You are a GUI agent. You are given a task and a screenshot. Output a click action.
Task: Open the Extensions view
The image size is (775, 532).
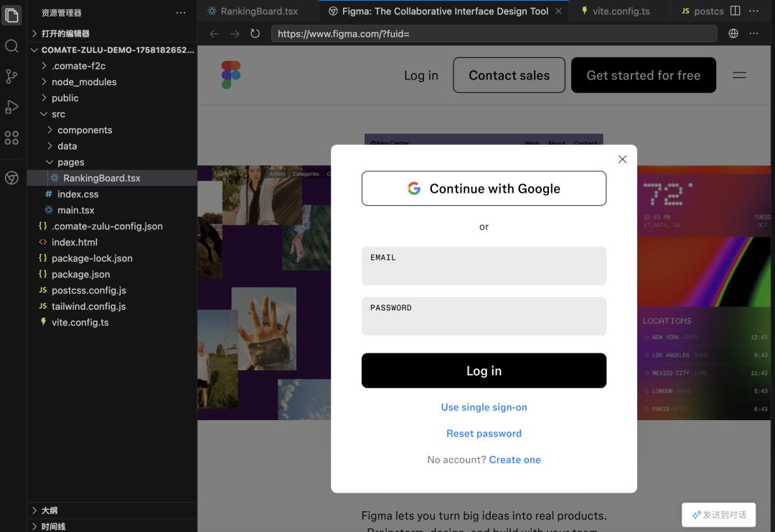click(x=11, y=138)
